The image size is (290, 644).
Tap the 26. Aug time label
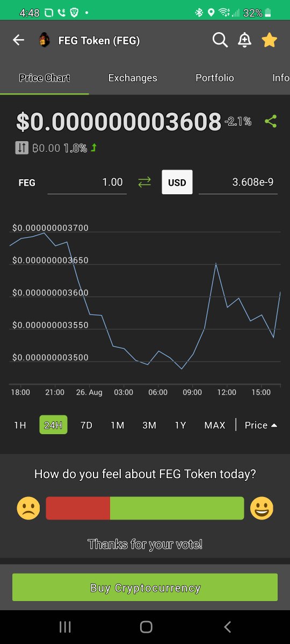point(89,392)
